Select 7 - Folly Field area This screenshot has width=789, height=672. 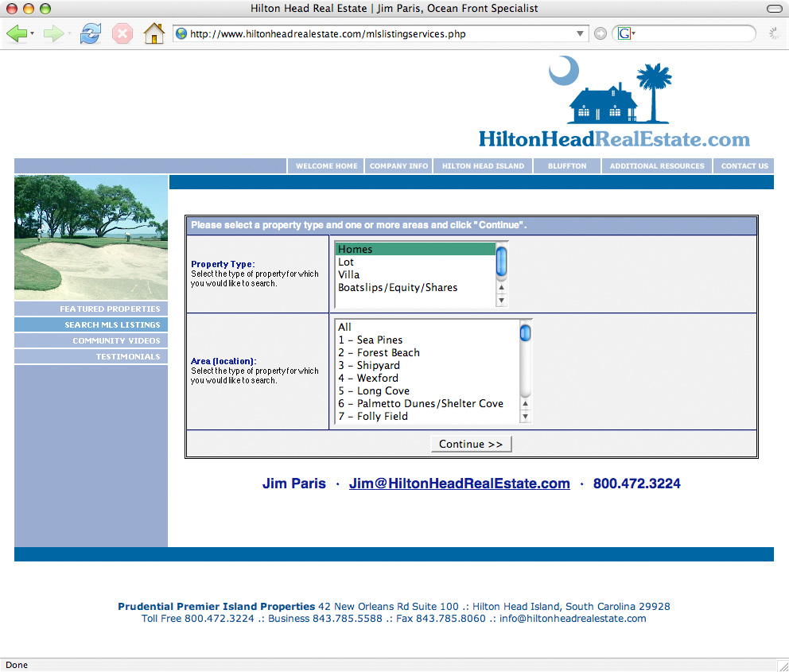pos(427,417)
